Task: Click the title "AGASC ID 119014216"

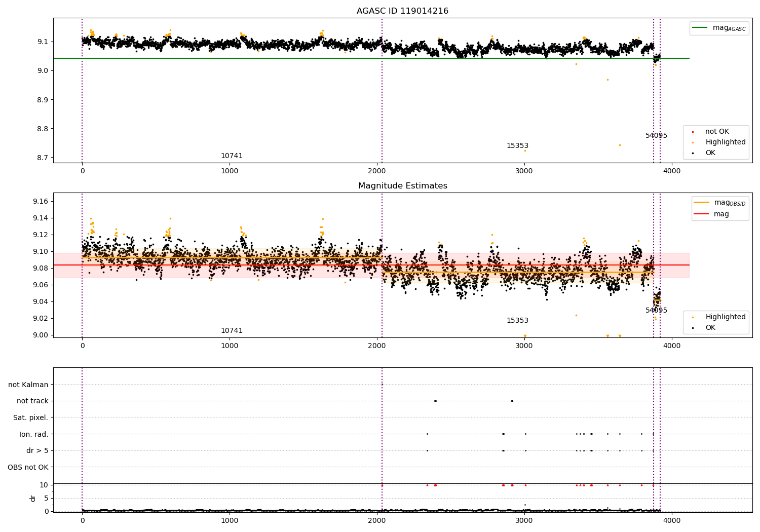Action: 402,11
